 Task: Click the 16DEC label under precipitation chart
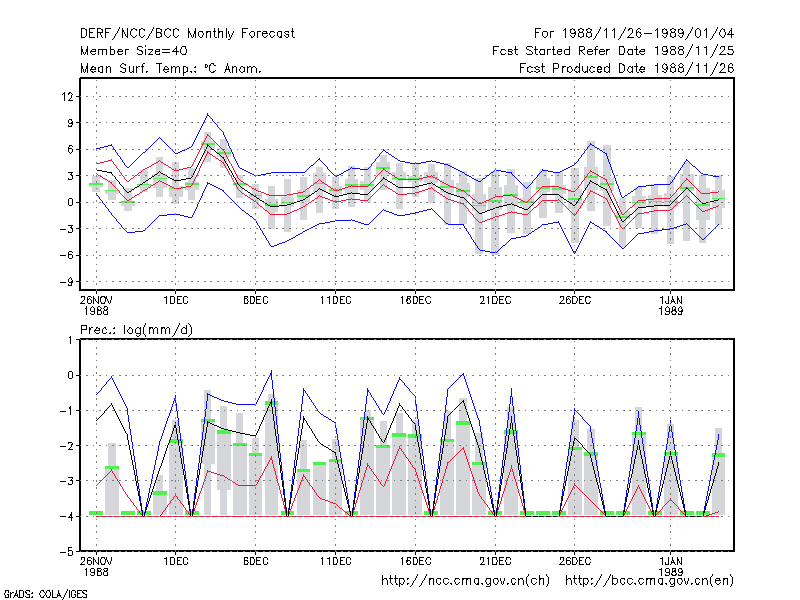tap(415, 561)
